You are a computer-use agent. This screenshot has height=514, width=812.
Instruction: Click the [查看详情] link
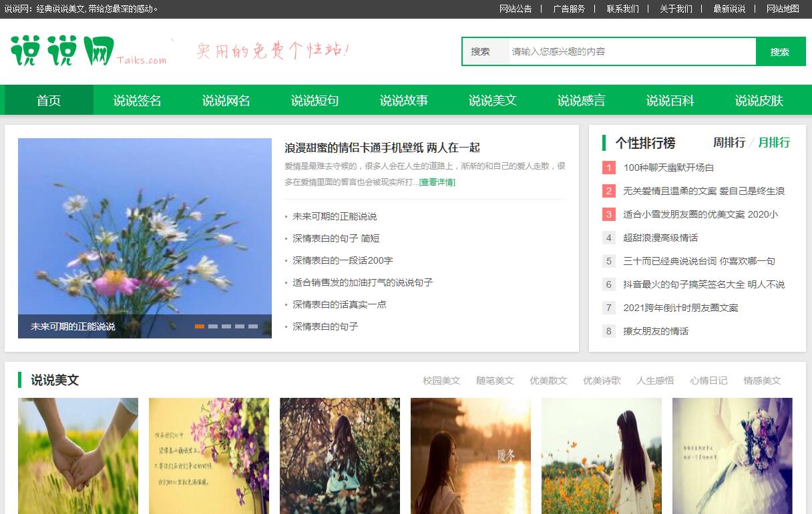coord(437,182)
